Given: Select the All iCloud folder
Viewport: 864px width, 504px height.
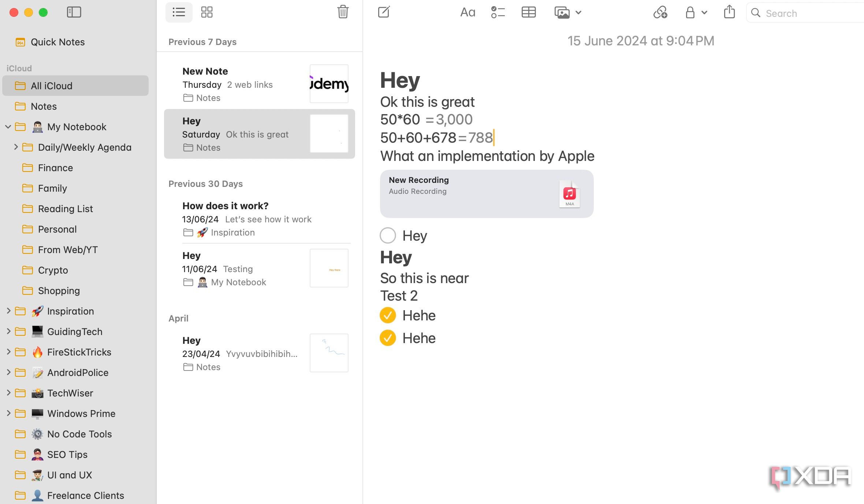Looking at the screenshot, I should pos(75,86).
